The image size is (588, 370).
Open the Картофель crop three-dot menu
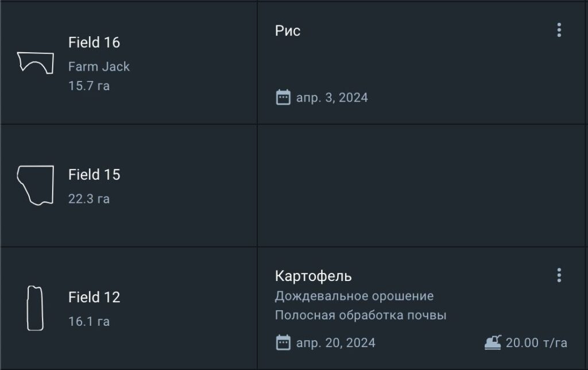click(x=559, y=275)
